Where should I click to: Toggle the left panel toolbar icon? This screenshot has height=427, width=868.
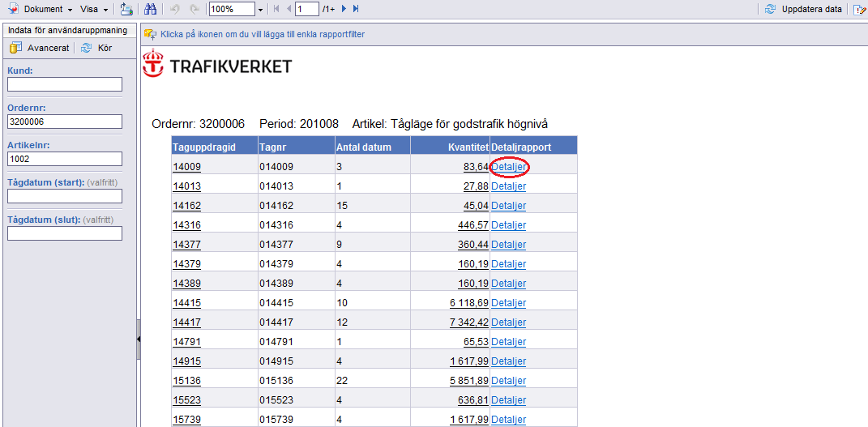tap(126, 10)
